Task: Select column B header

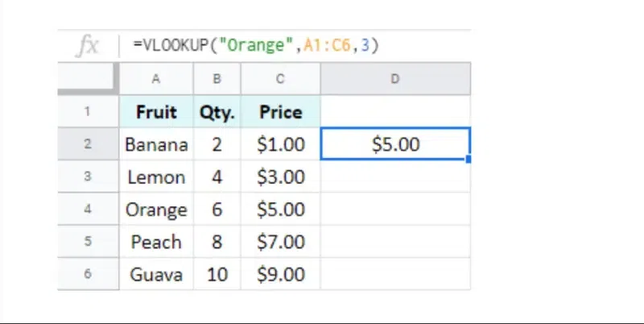Action: [x=217, y=80]
